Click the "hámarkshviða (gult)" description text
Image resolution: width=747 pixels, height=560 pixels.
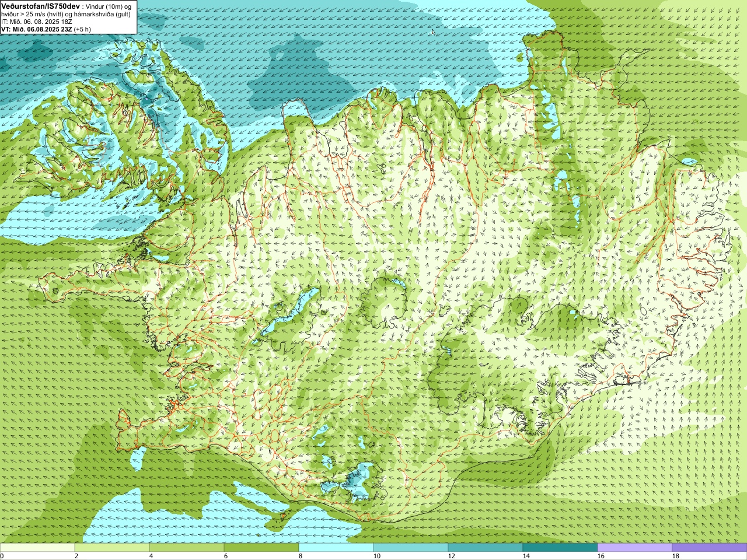103,13
